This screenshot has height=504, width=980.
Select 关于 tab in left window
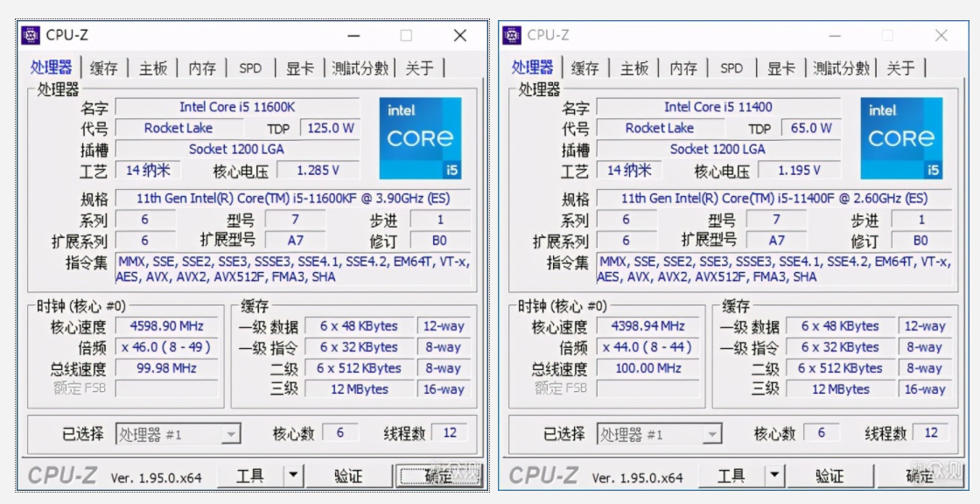(419, 68)
